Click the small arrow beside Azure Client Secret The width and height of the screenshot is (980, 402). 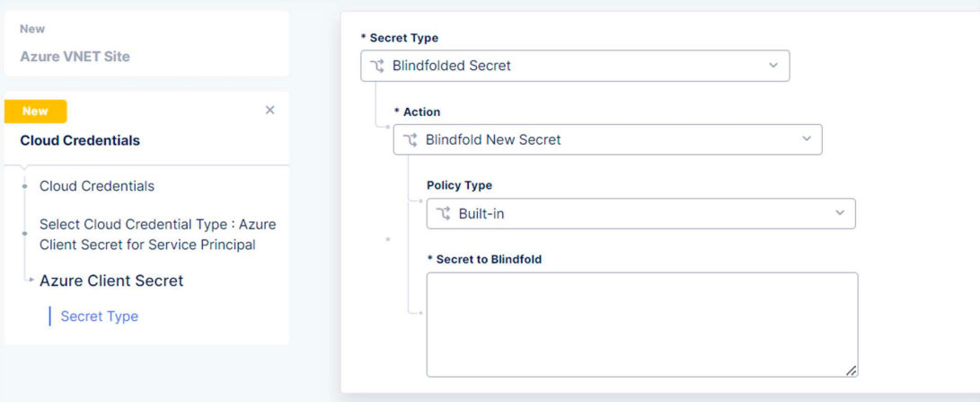pyautogui.click(x=31, y=281)
